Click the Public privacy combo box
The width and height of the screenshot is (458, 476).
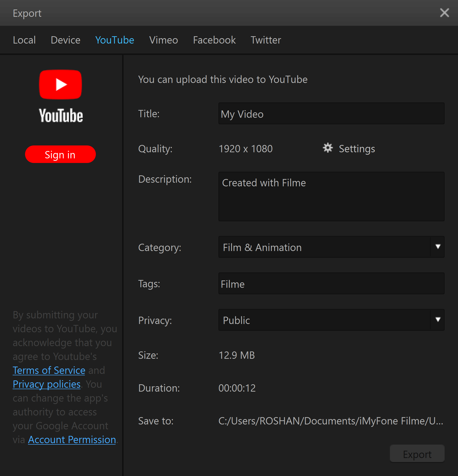pyautogui.click(x=331, y=320)
